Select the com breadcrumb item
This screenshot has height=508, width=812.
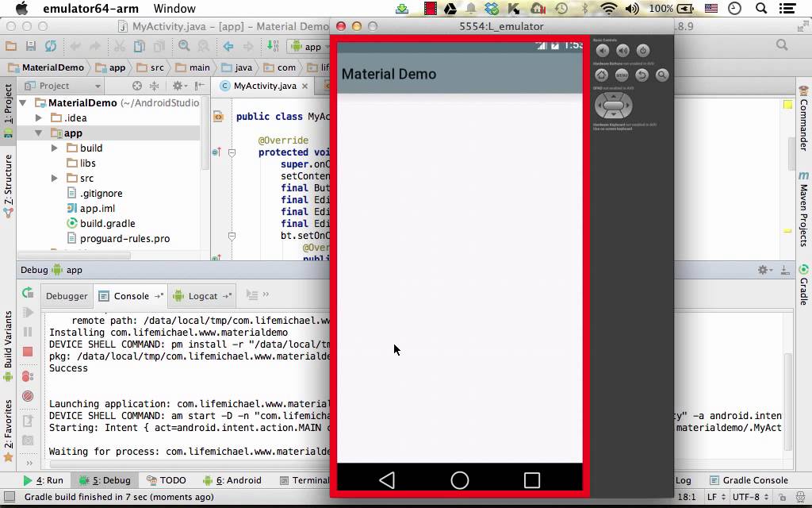pos(280,67)
